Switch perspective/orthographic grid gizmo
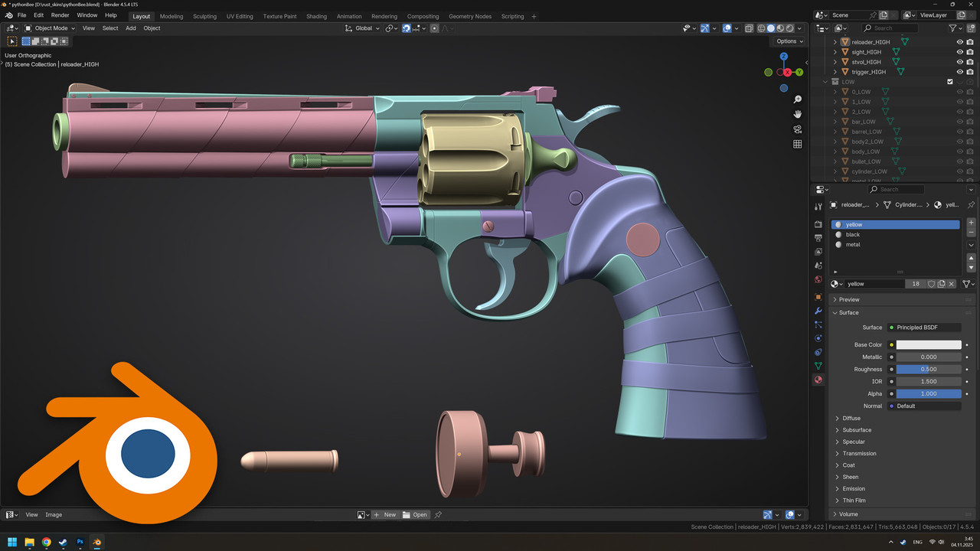The width and height of the screenshot is (980, 551). [797, 144]
